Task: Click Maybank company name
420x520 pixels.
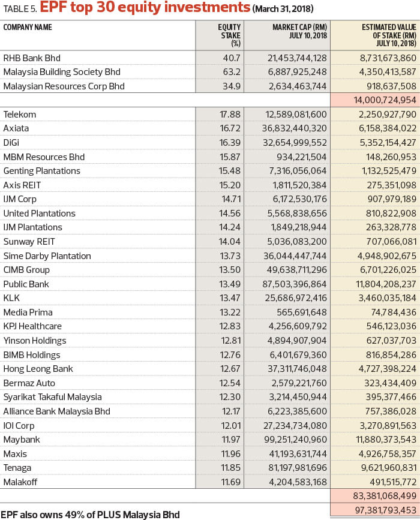Action: pos(22,440)
